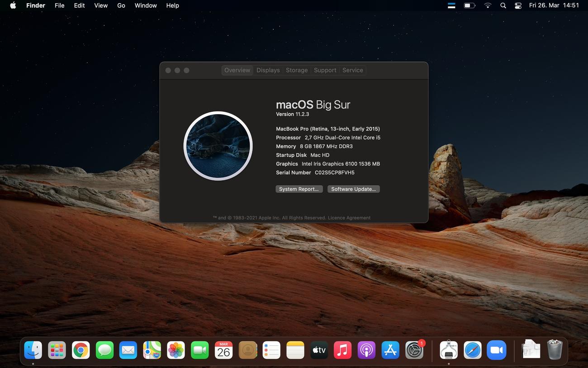Open Photos app in the dock
The width and height of the screenshot is (588, 368).
pyautogui.click(x=176, y=350)
